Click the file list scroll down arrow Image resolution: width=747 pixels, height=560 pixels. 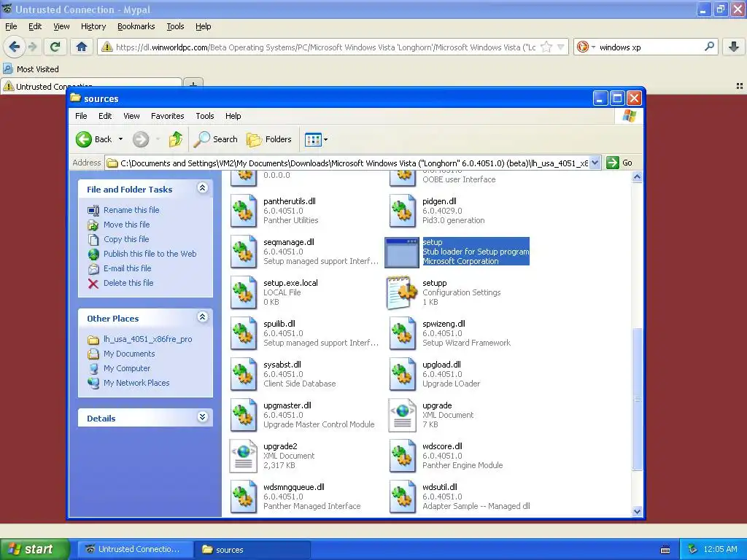(637, 511)
